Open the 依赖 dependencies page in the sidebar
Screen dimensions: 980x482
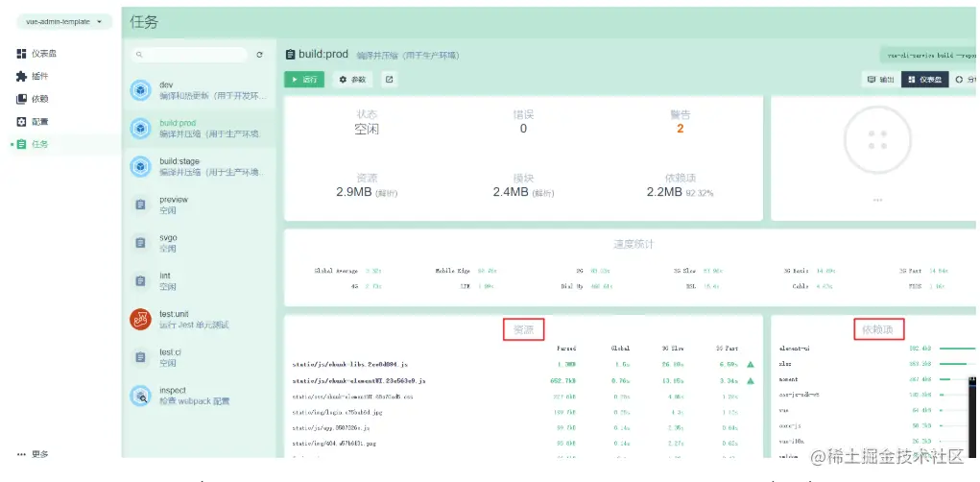[33, 99]
